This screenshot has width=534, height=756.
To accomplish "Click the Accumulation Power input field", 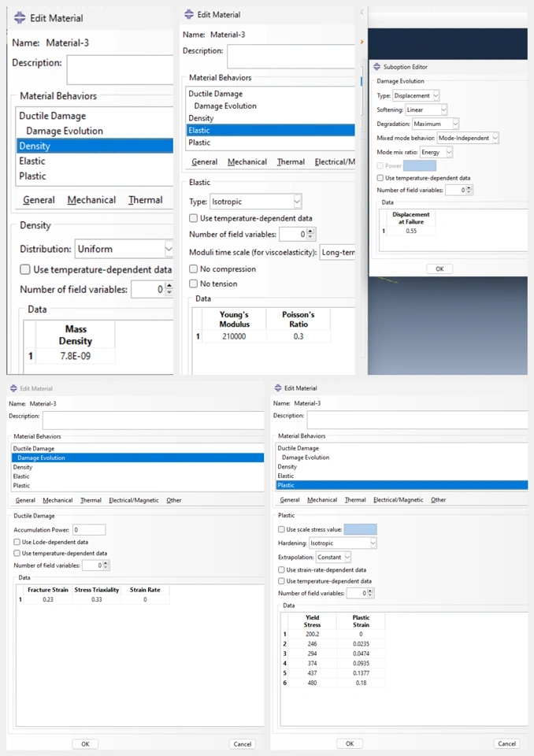I will pos(89,530).
